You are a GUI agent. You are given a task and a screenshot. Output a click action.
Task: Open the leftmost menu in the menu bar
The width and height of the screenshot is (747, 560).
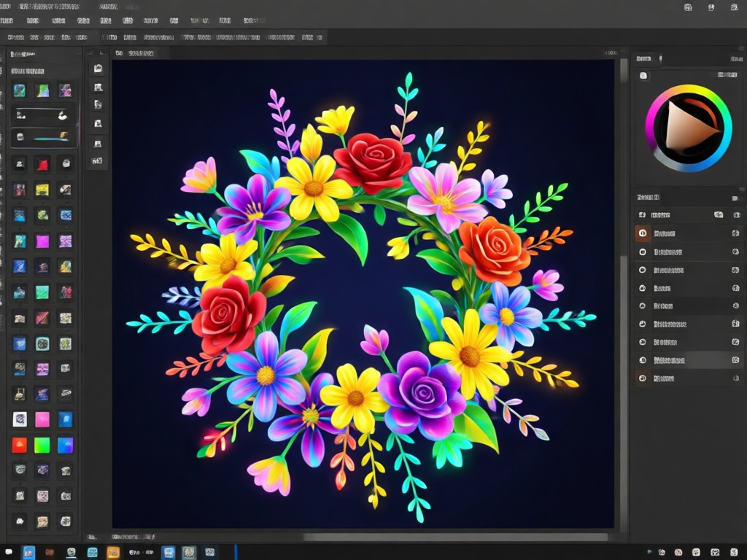click(7, 21)
